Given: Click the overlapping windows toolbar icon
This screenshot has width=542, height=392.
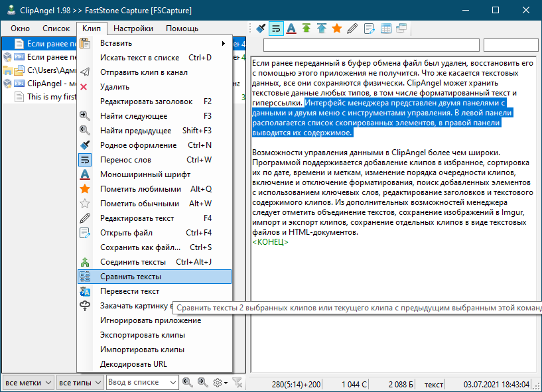Looking at the screenshot, I should click(401, 29).
